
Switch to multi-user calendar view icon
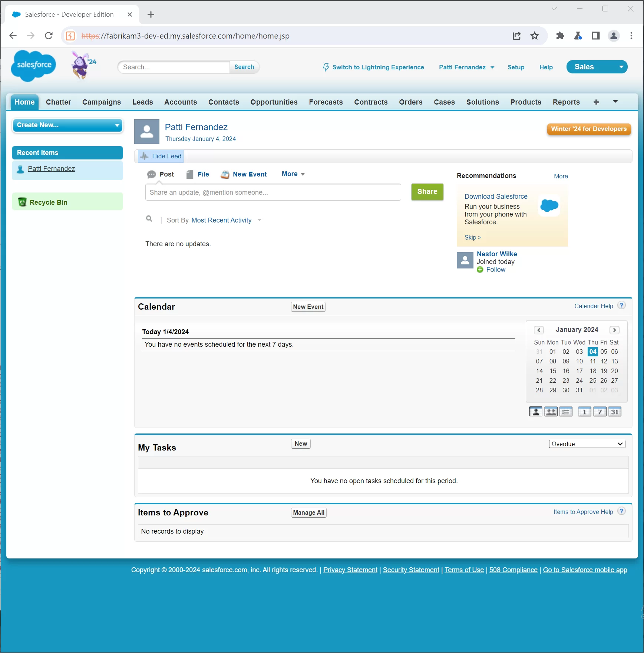[551, 411]
